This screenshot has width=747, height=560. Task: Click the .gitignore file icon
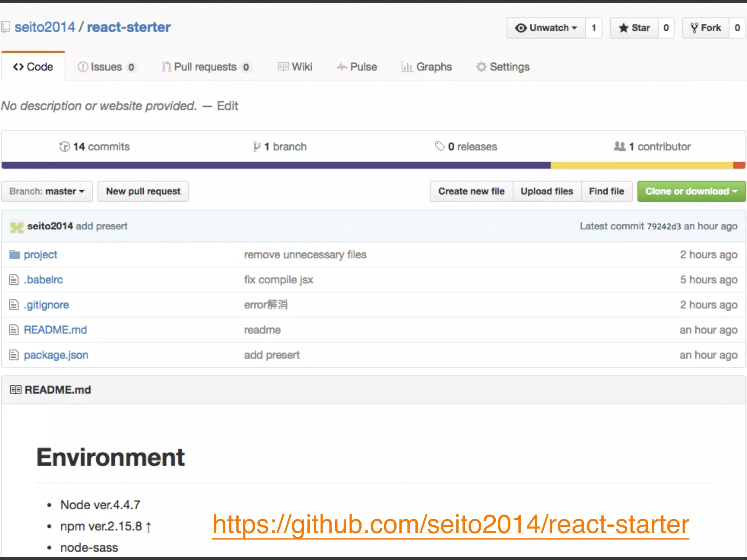[x=14, y=305]
